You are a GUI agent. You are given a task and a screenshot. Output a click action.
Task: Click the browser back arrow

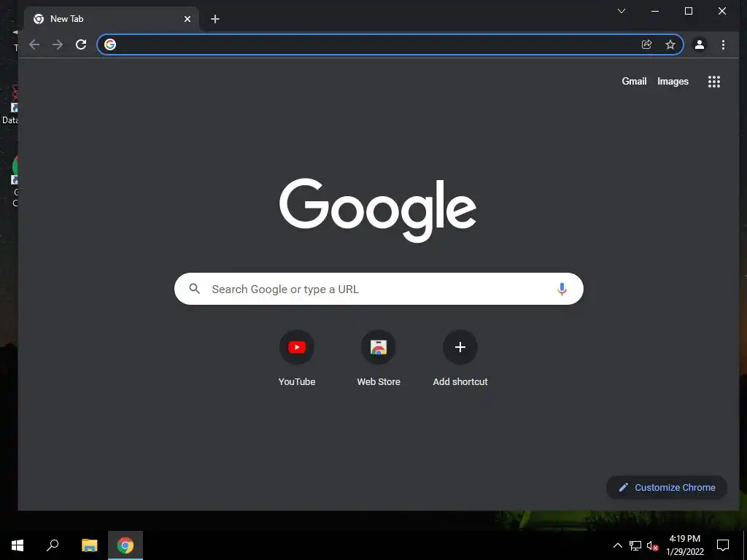[x=34, y=44]
